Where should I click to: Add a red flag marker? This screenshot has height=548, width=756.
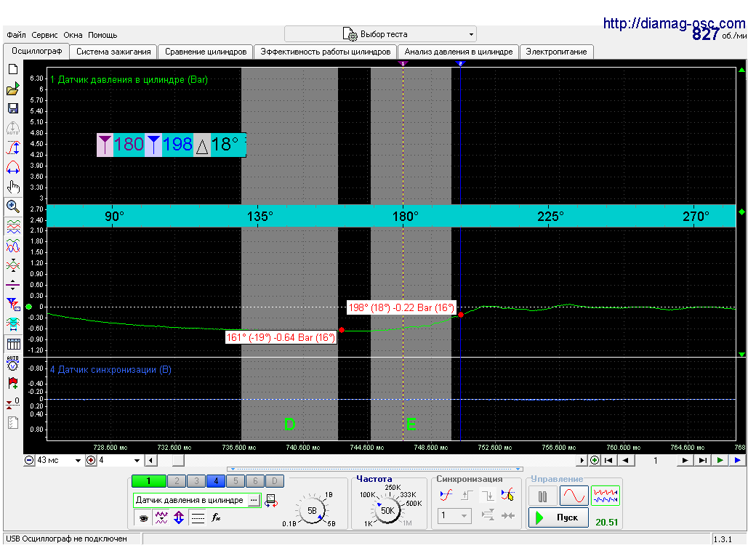click(x=13, y=383)
